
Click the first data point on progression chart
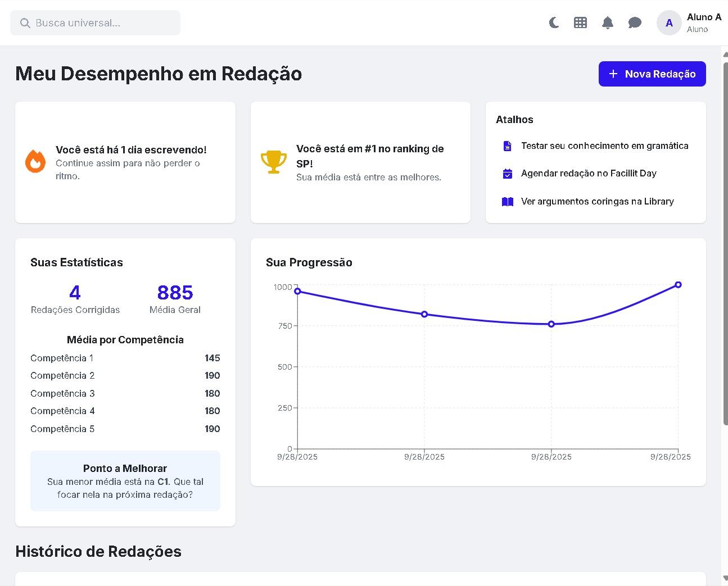(x=297, y=291)
